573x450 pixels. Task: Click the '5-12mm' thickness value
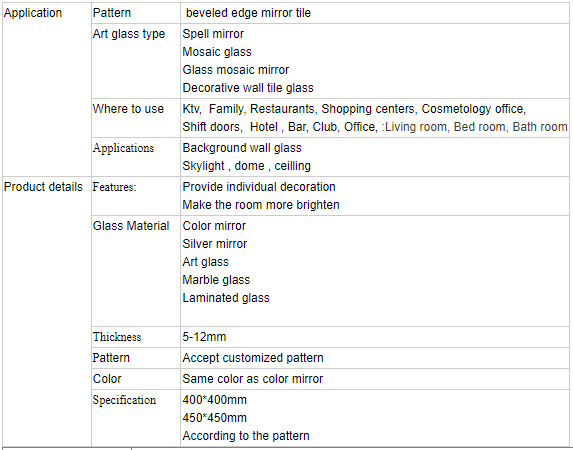coord(204,337)
